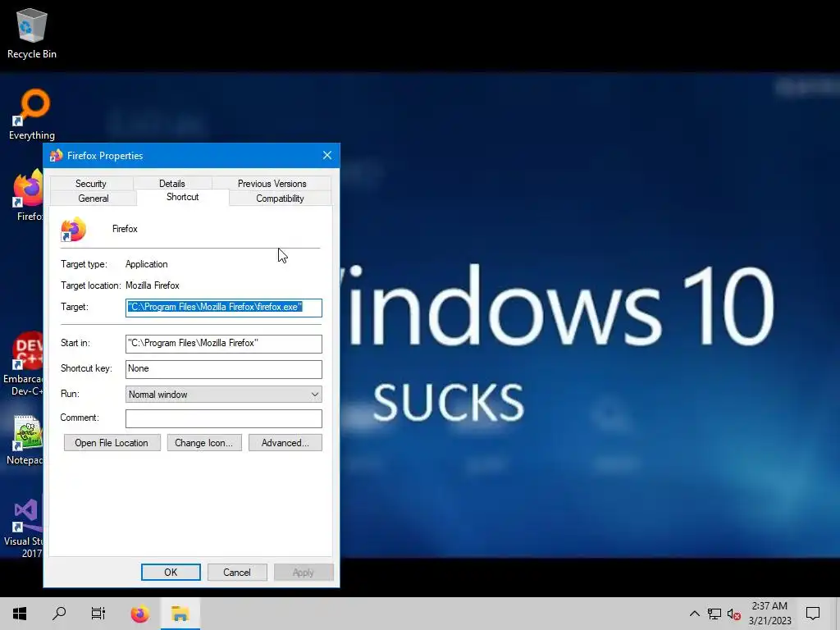The width and height of the screenshot is (840, 630).
Task: Open the Recycle Bin desktop icon
Action: [32, 33]
